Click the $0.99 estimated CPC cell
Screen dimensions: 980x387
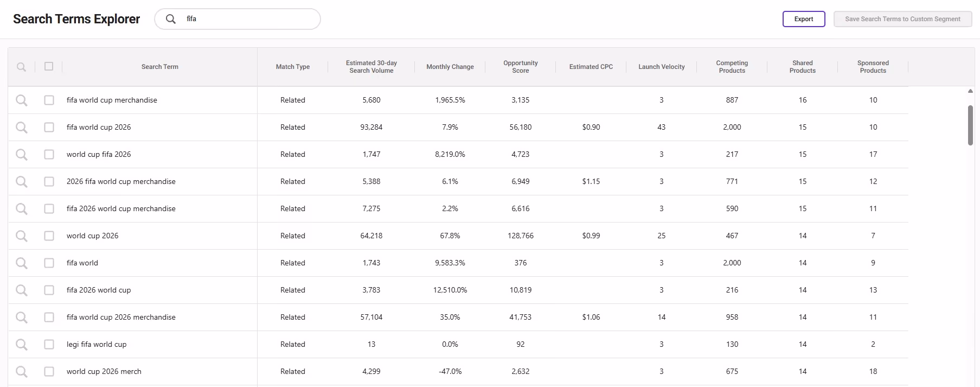591,236
